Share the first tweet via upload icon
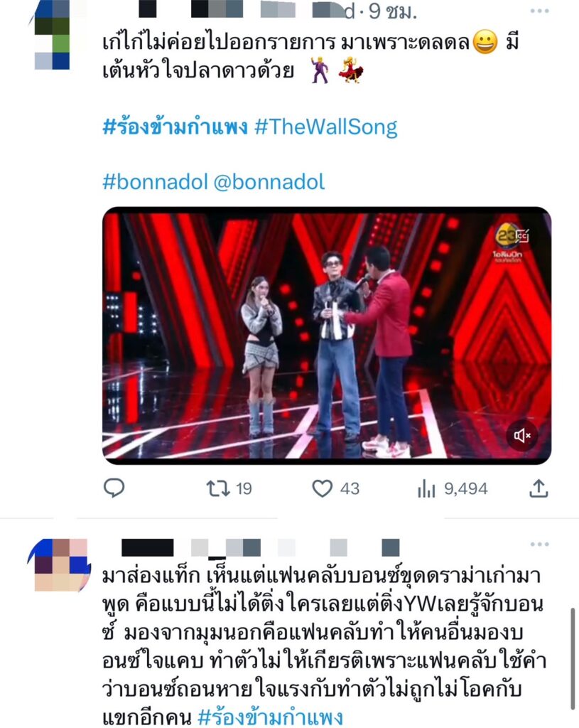The height and width of the screenshot is (728, 579). tap(539, 488)
